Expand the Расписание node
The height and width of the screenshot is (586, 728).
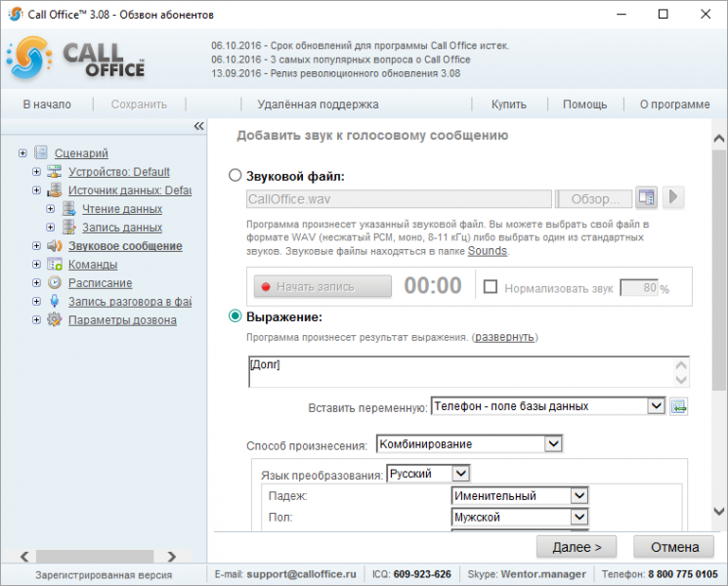tap(36, 283)
